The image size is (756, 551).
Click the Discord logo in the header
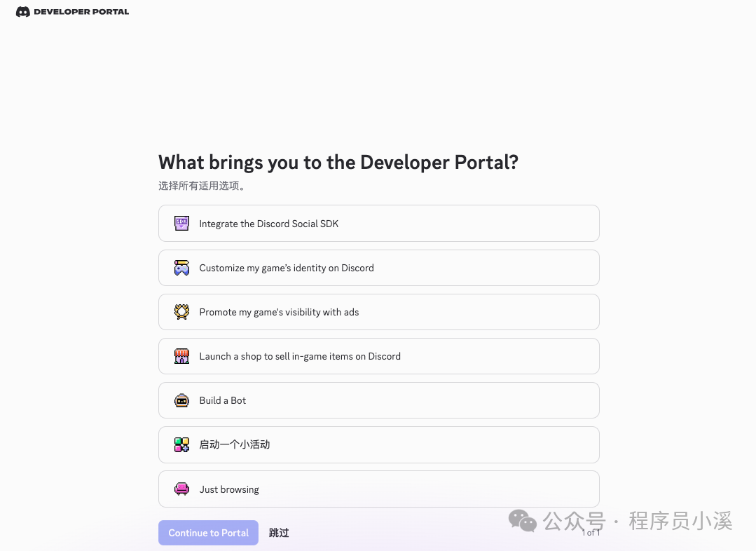click(22, 12)
